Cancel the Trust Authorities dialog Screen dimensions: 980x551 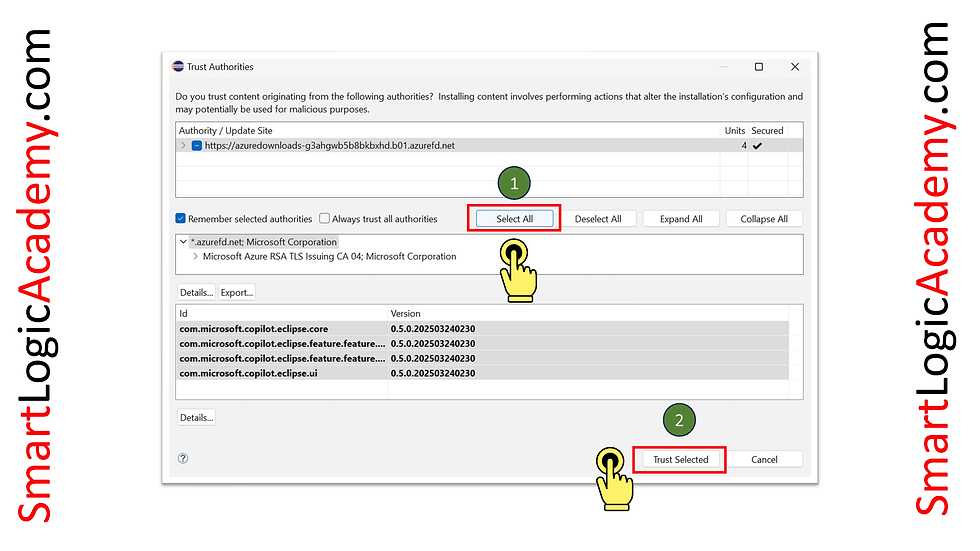(764, 459)
